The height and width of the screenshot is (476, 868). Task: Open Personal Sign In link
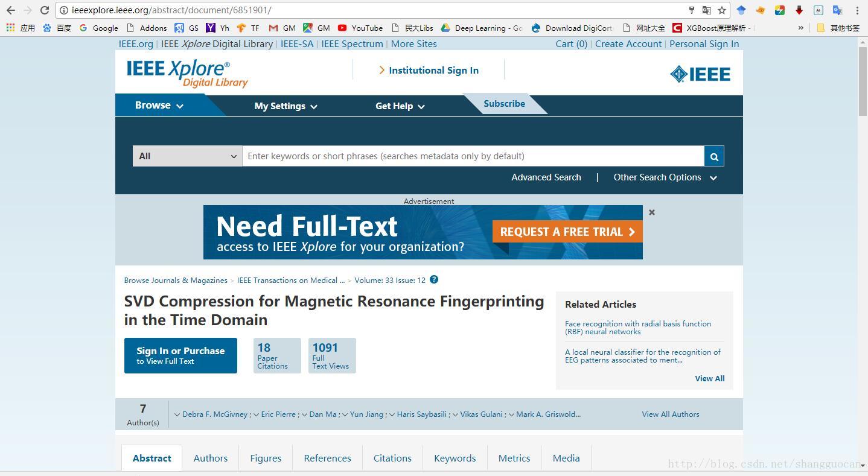pos(704,43)
